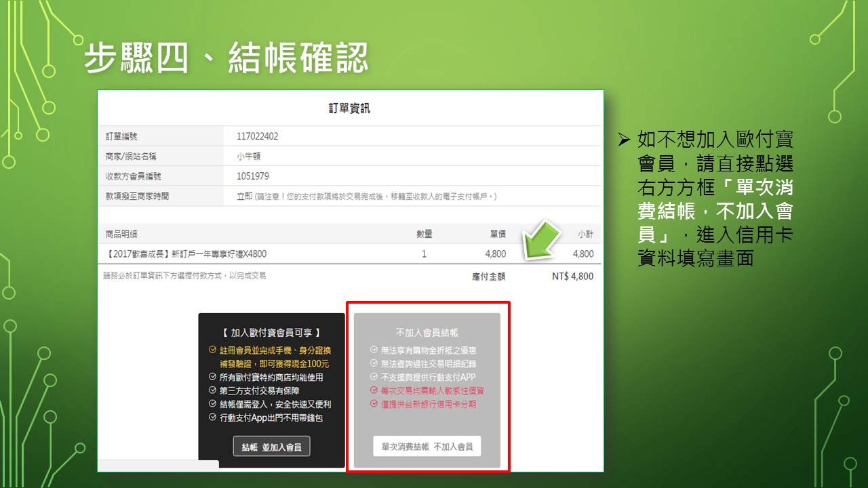Click the 商品明細 column header
This screenshot has height=488, width=868.
click(121, 234)
